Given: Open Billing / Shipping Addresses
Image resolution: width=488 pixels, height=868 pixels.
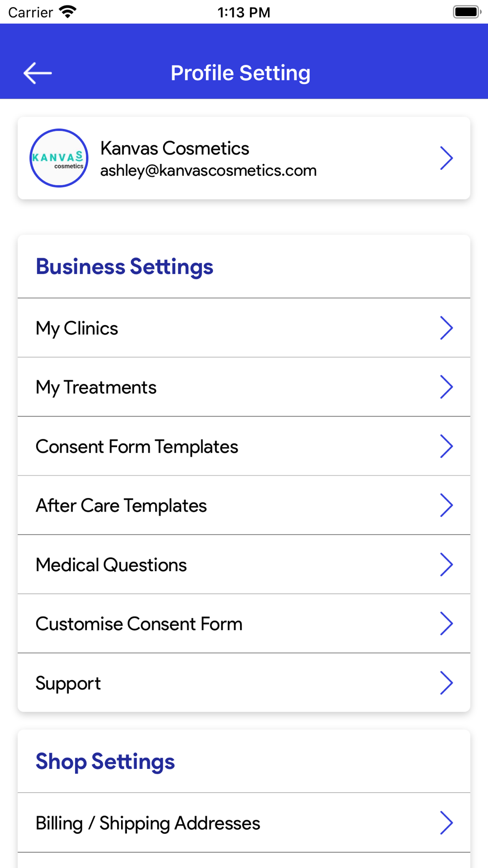Looking at the screenshot, I should pyautogui.click(x=244, y=823).
